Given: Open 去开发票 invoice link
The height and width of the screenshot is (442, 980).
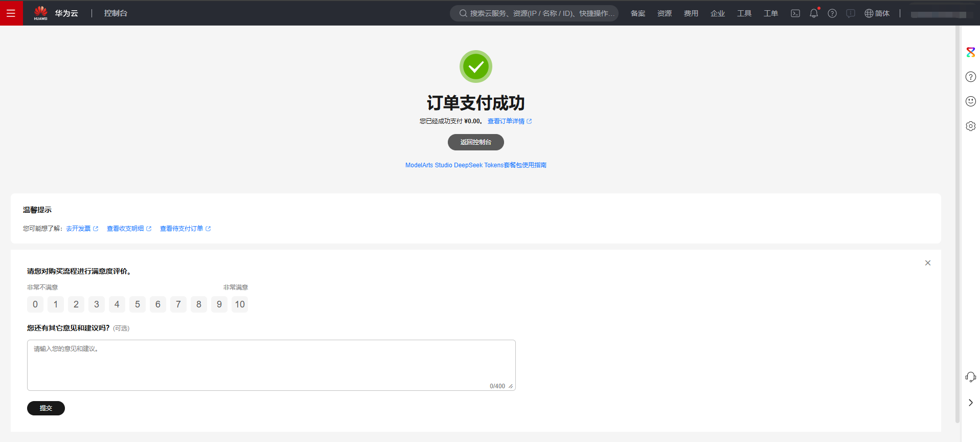Looking at the screenshot, I should [78, 229].
